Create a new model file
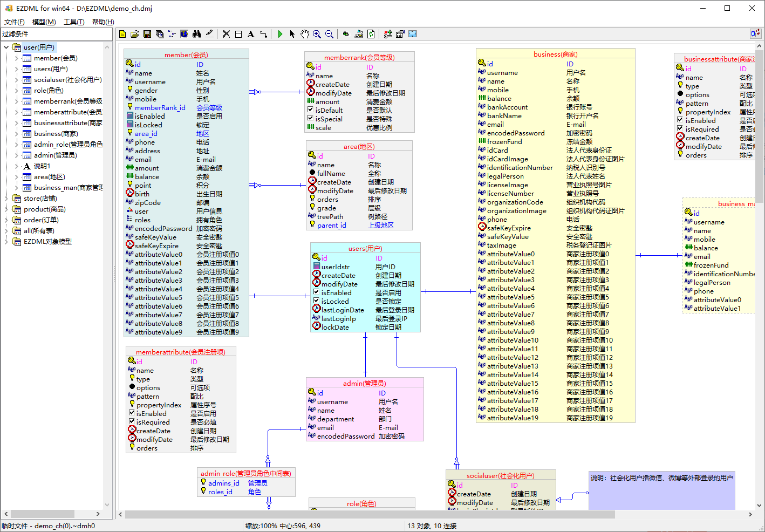Screen dimensions: 765x532 [122, 34]
